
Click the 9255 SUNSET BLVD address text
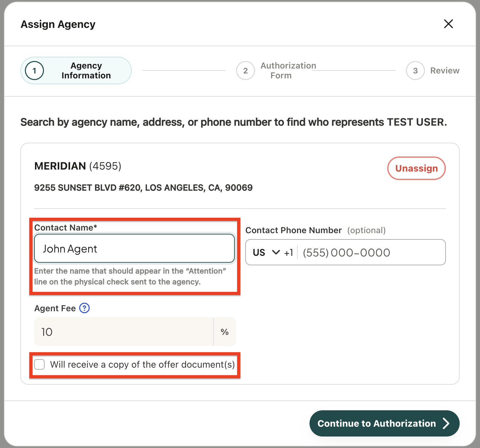[143, 188]
